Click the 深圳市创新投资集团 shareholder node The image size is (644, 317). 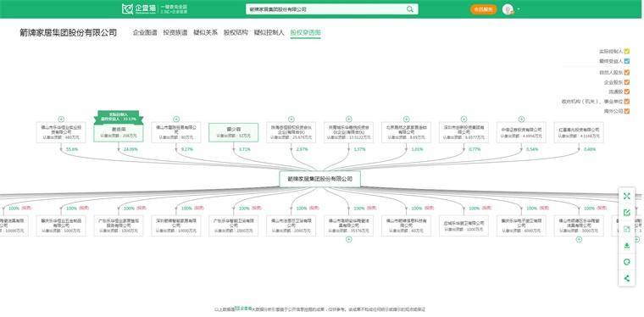point(464,132)
